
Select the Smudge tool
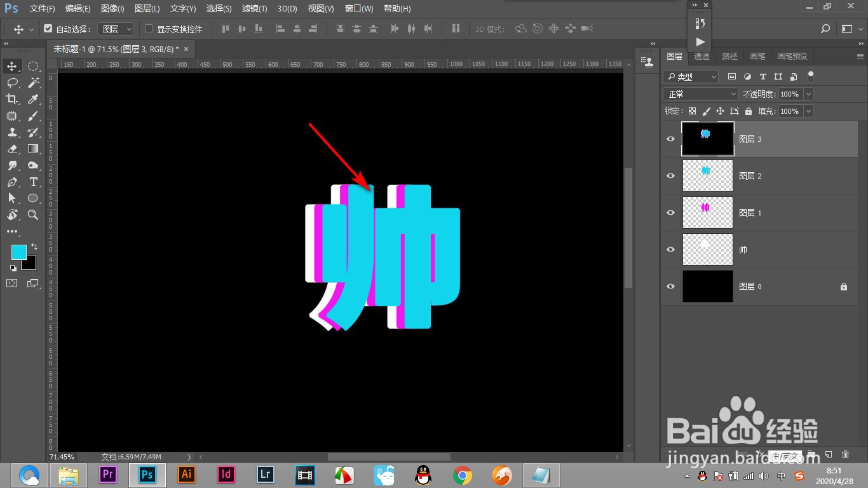coord(12,165)
